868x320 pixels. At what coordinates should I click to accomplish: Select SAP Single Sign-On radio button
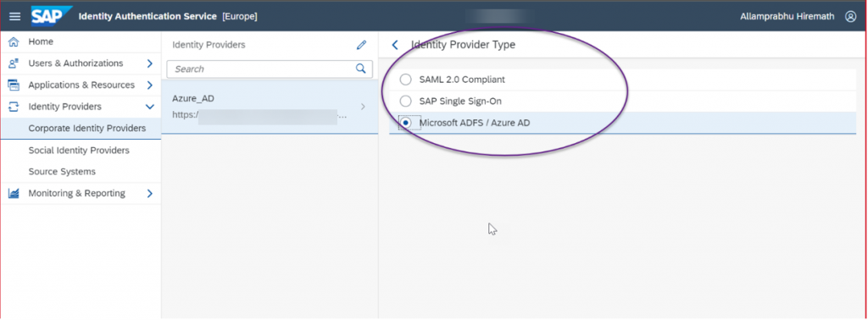pos(406,101)
